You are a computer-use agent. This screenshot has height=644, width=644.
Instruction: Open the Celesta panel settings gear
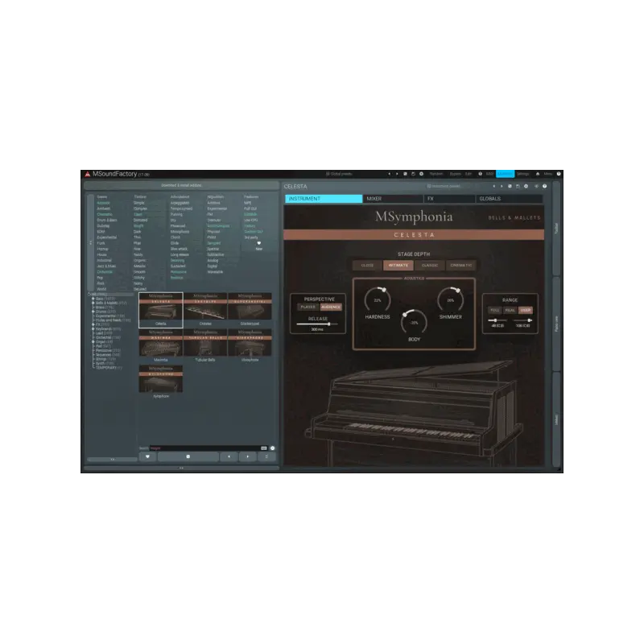pos(526,187)
